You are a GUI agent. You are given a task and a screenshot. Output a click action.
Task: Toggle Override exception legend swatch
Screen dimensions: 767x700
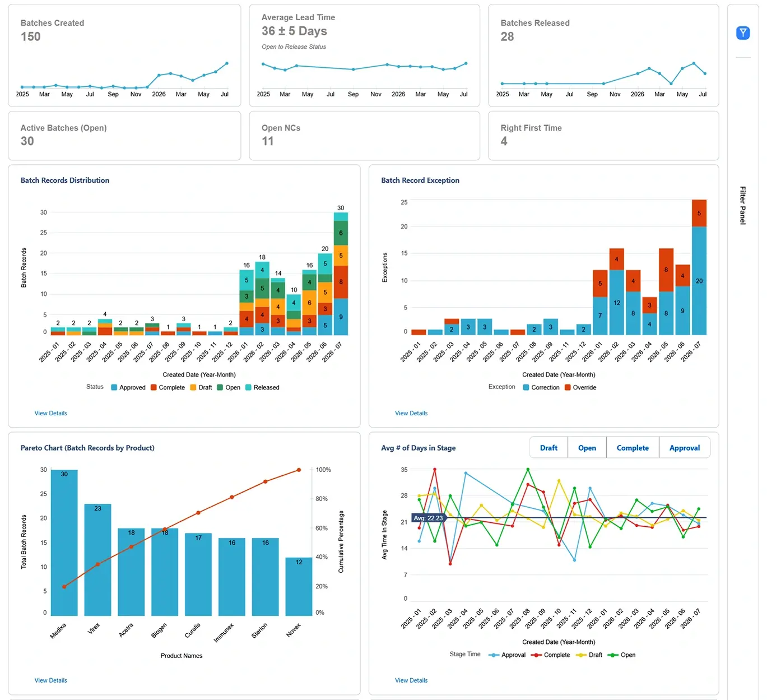(568, 387)
